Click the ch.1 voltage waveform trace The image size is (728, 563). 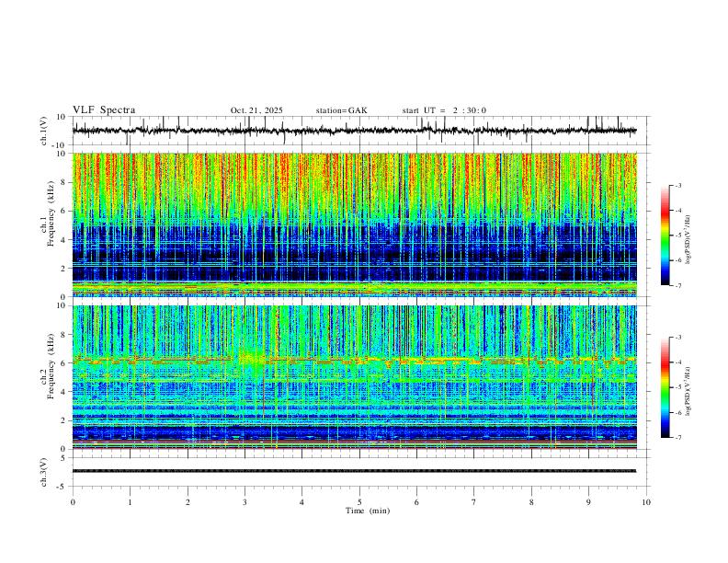click(354, 131)
